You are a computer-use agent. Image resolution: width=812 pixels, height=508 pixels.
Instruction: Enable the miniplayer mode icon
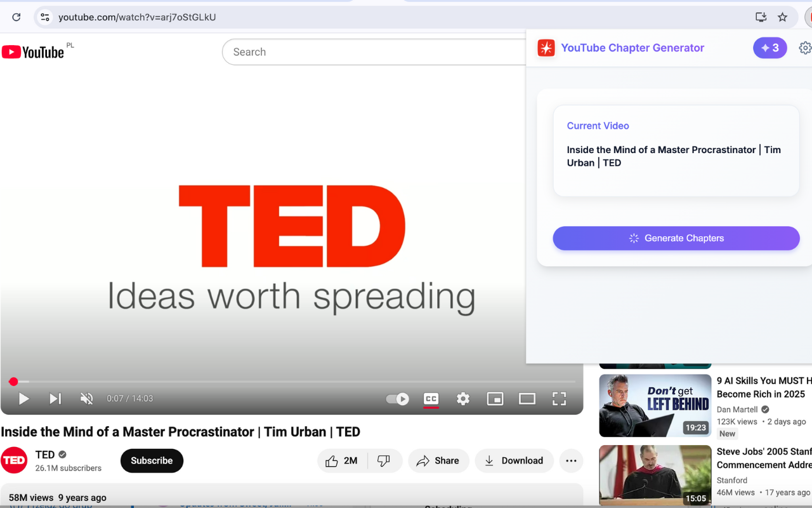[x=495, y=399]
